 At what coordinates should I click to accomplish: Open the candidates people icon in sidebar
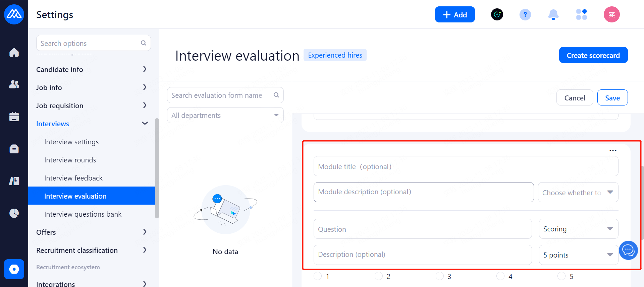14,84
